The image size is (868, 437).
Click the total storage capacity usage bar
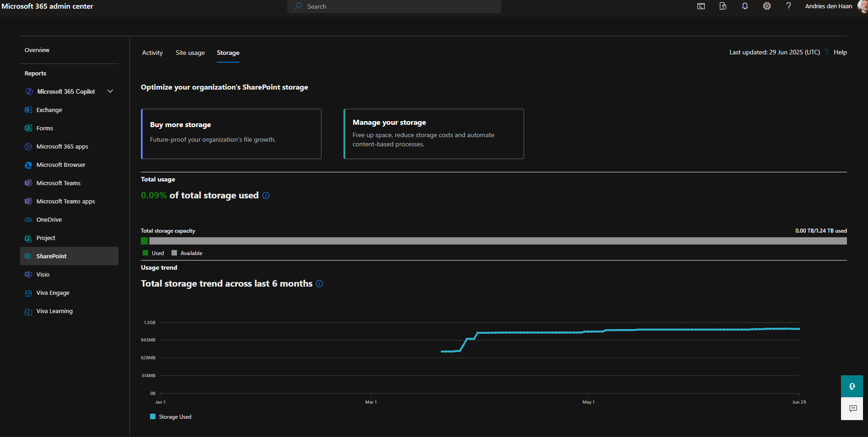click(x=494, y=241)
